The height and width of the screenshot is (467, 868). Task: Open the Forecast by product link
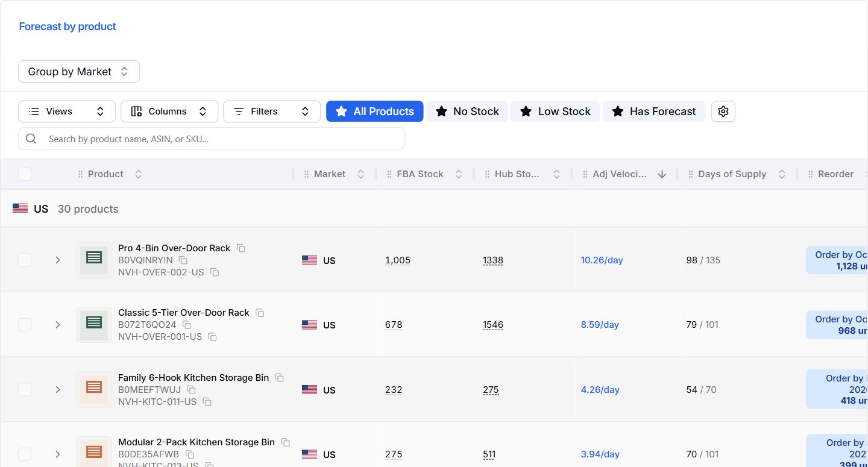(68, 27)
